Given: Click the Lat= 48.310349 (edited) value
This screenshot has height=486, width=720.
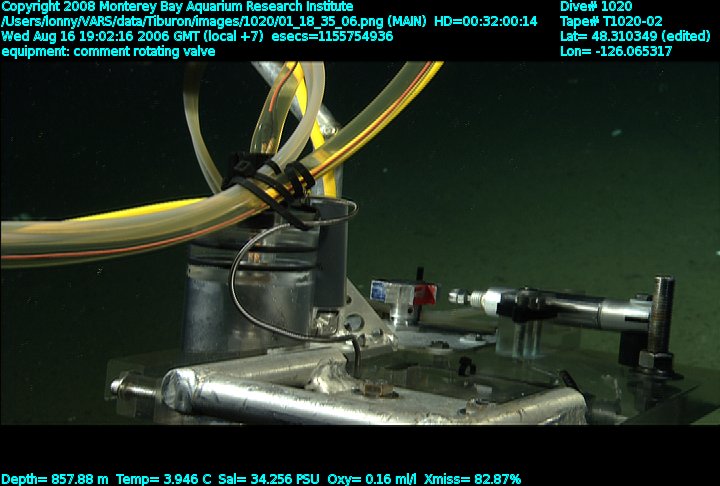Looking at the screenshot, I should coord(635,37).
